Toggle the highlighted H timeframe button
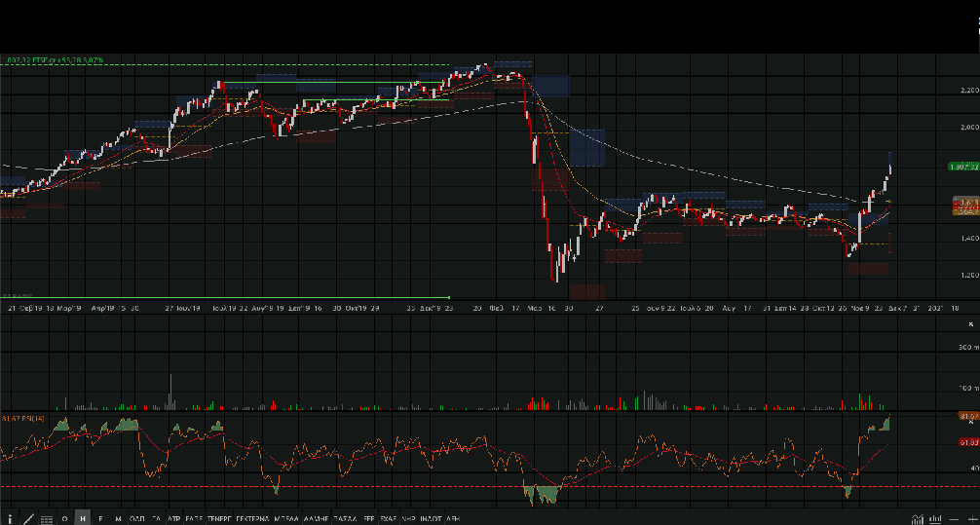Screen dimensions: 980x525 click(x=83, y=518)
